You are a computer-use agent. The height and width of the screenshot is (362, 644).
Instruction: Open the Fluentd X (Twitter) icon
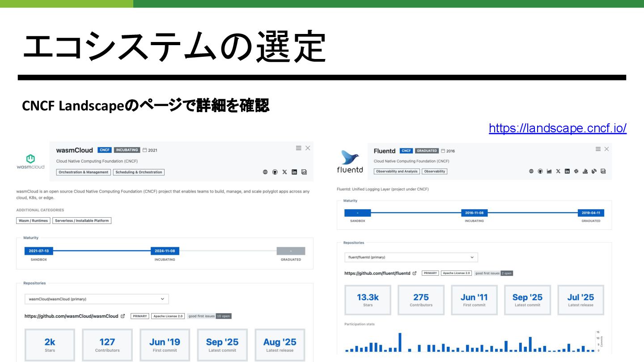pos(558,171)
